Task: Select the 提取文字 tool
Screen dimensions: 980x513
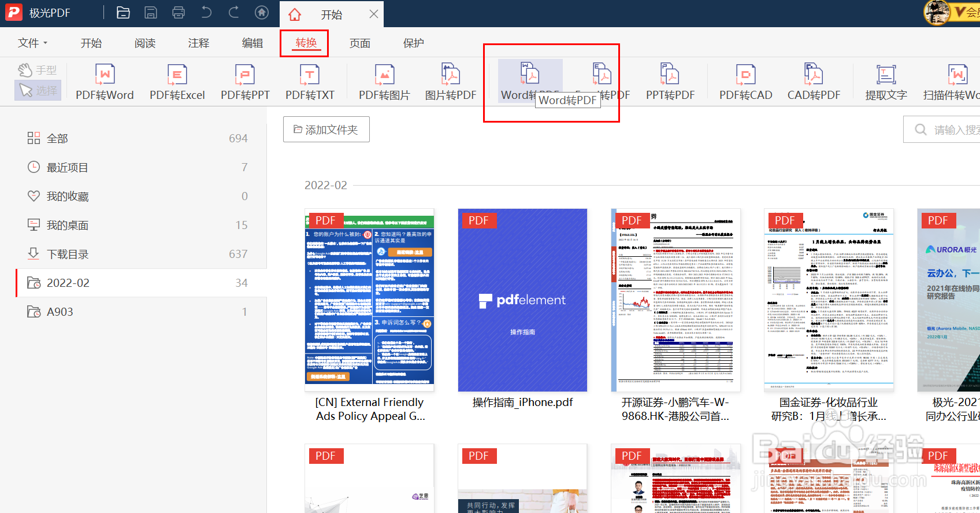Action: (886, 82)
